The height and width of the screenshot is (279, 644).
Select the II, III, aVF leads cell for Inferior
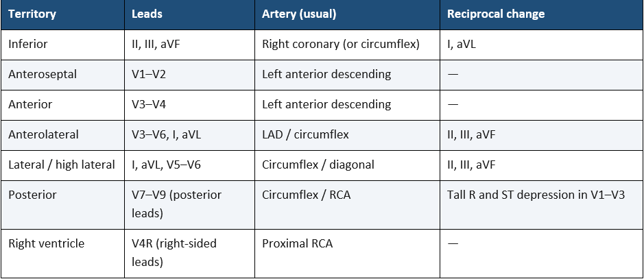[189, 45]
